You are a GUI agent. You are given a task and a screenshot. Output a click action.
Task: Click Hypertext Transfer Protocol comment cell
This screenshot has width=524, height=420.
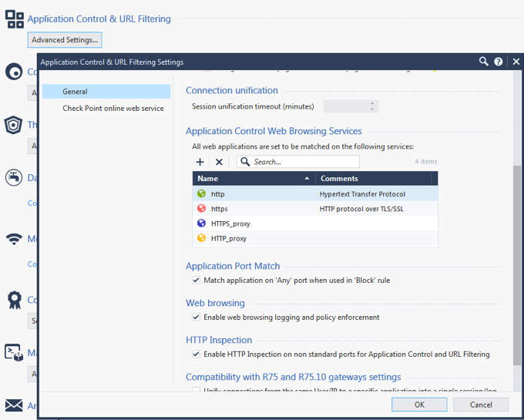point(362,194)
